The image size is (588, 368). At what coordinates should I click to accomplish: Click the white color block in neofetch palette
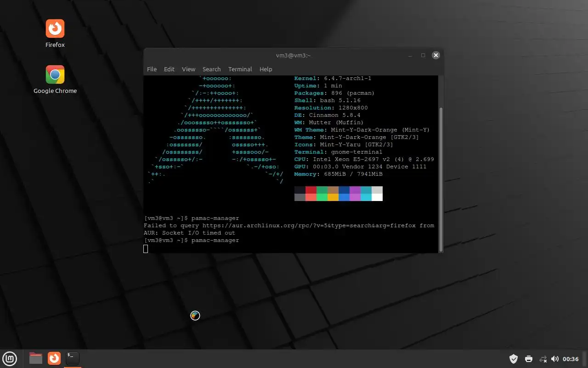point(377,197)
